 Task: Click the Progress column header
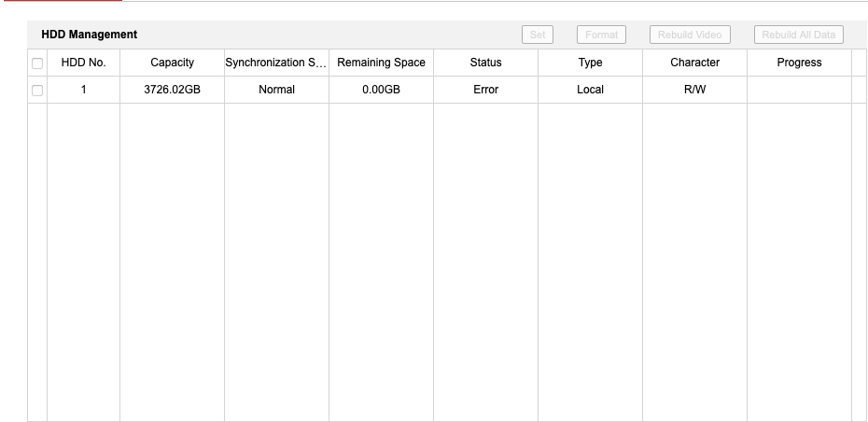point(799,63)
